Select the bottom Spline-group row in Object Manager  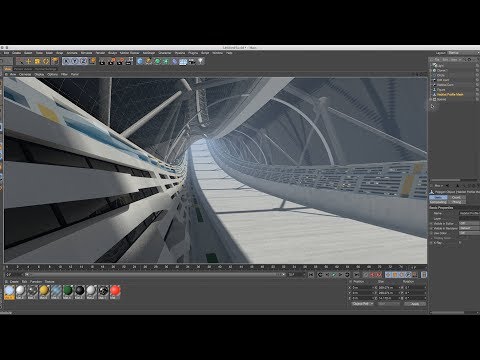pyautogui.click(x=441, y=99)
